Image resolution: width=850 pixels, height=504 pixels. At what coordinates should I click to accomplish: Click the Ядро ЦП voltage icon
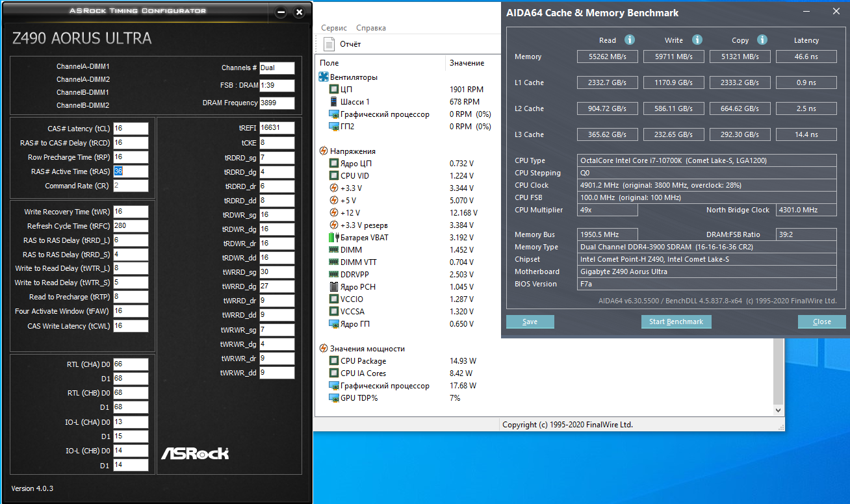point(334,163)
